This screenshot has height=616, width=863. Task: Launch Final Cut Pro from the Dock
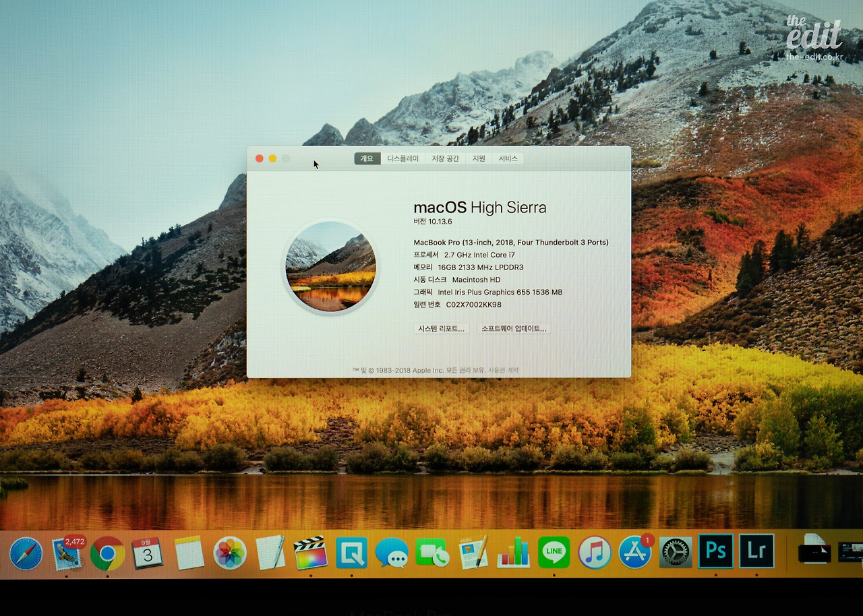(311, 553)
